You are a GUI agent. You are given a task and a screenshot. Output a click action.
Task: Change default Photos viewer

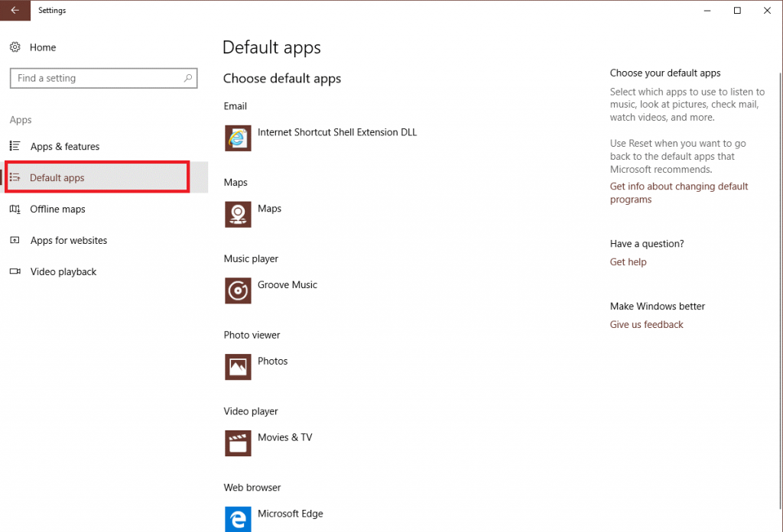273,362
